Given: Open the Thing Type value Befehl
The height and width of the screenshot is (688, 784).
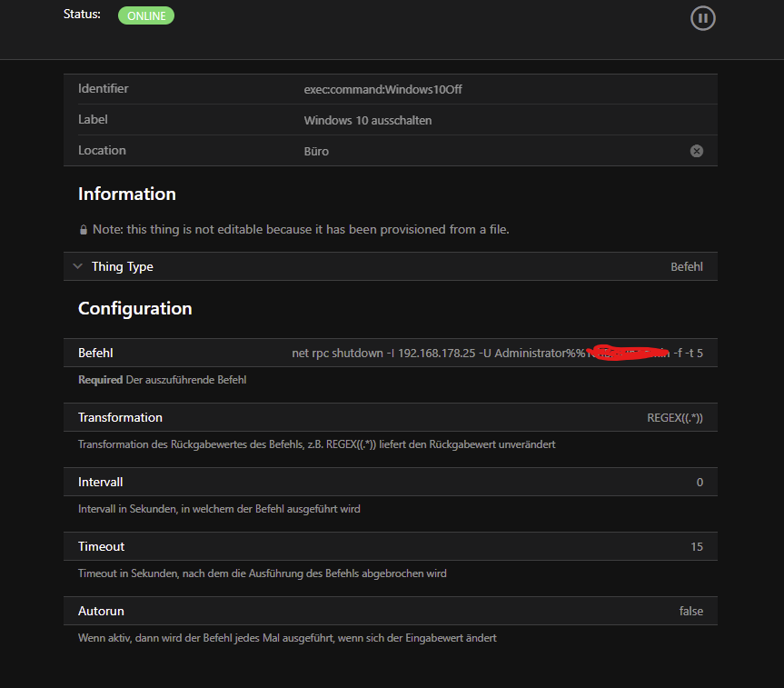Looking at the screenshot, I should [x=686, y=267].
